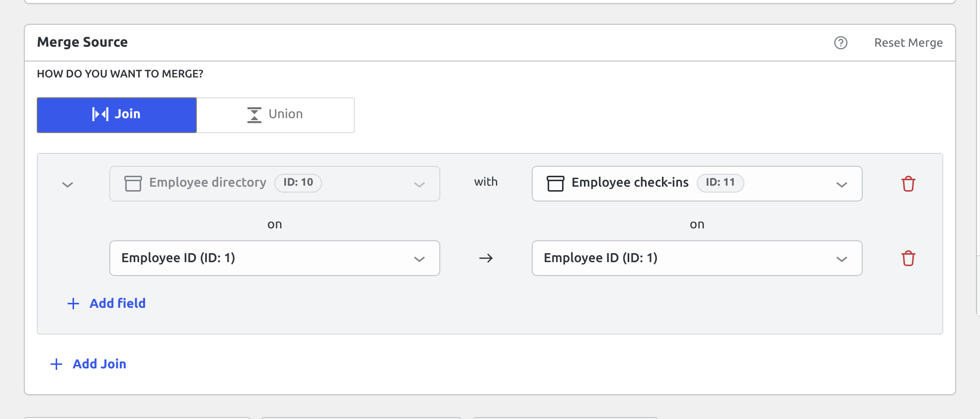Click the HOW DO YOU WANT TO MERGE? label
The height and width of the screenshot is (419, 980).
click(120, 74)
